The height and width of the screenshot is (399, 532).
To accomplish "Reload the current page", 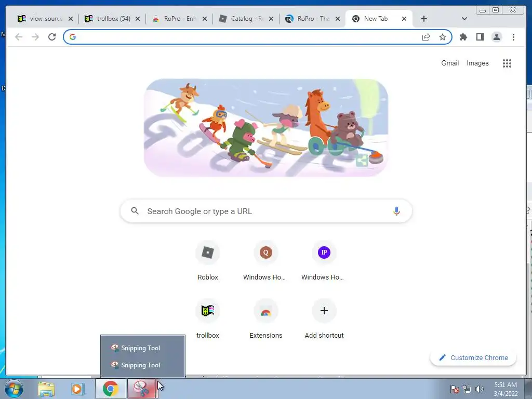I will 52,37.
